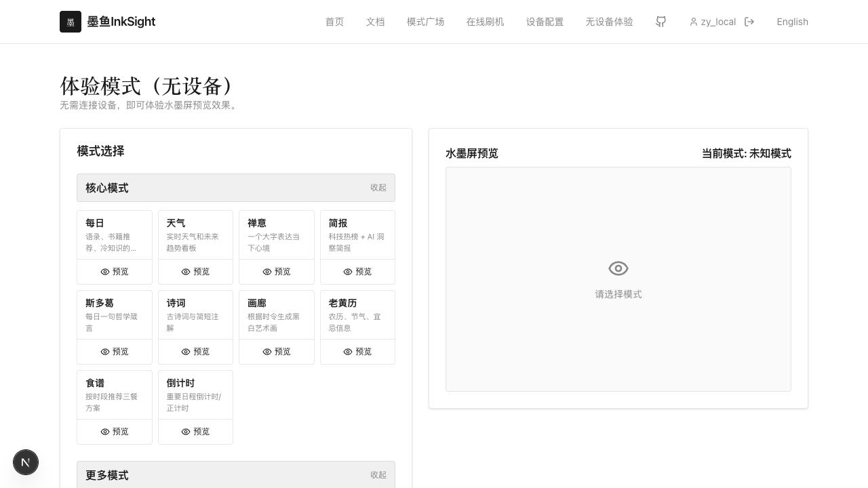
Task: Preview the 斯多葛 stoic mode
Action: (115, 352)
